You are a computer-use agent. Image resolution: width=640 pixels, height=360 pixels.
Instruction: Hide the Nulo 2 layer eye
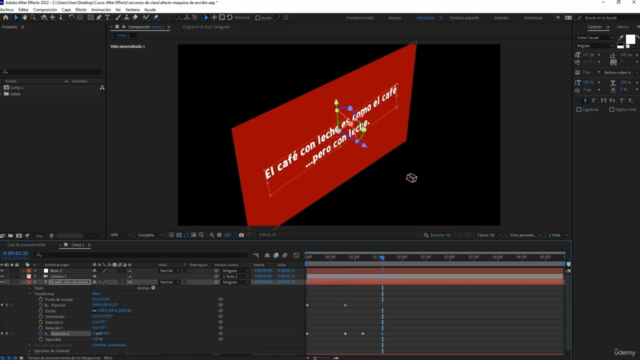click(x=2, y=271)
